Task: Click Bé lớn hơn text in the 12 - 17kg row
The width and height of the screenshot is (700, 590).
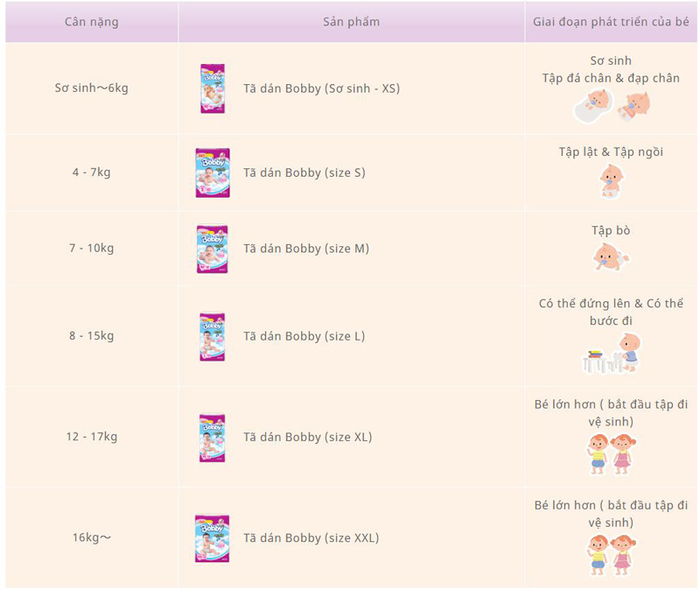Action: [x=611, y=413]
